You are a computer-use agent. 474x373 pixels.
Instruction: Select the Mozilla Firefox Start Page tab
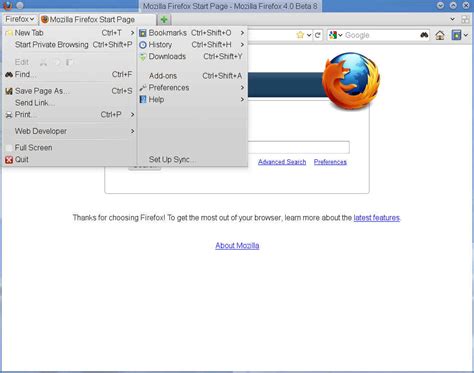[x=97, y=20]
